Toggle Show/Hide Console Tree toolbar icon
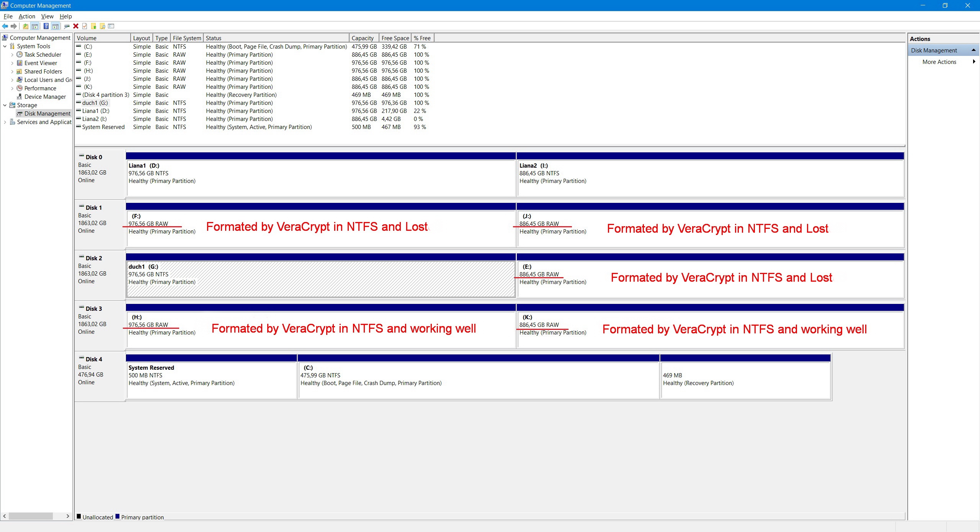 click(x=35, y=26)
